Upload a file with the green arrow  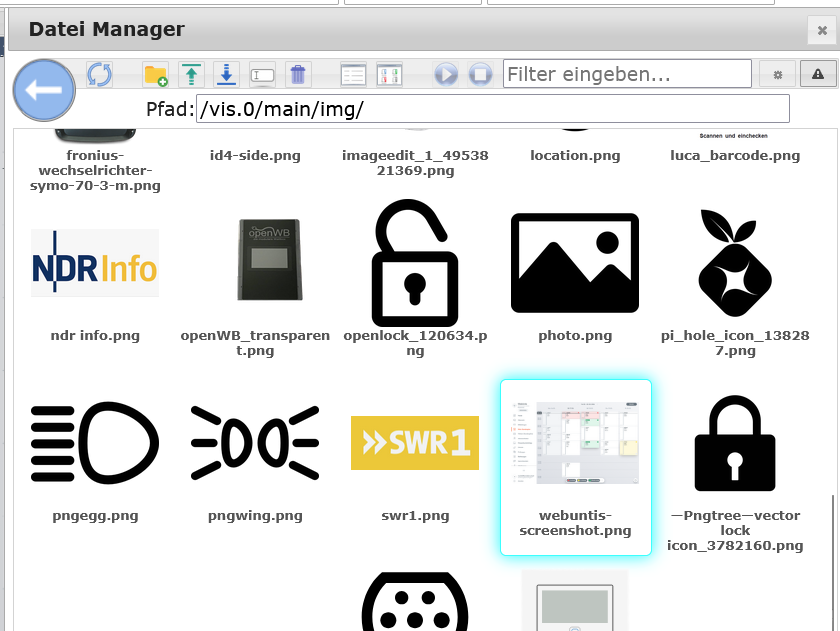pyautogui.click(x=191, y=74)
